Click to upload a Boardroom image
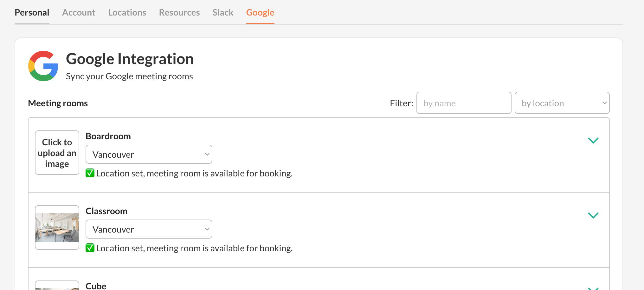The height and width of the screenshot is (290, 644). [57, 153]
